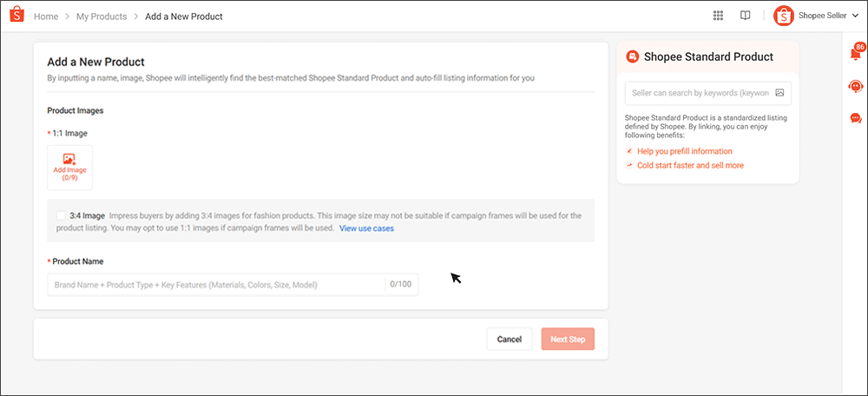Click Help you prefill information text
Image resolution: width=868 pixels, height=396 pixels.
685,151
